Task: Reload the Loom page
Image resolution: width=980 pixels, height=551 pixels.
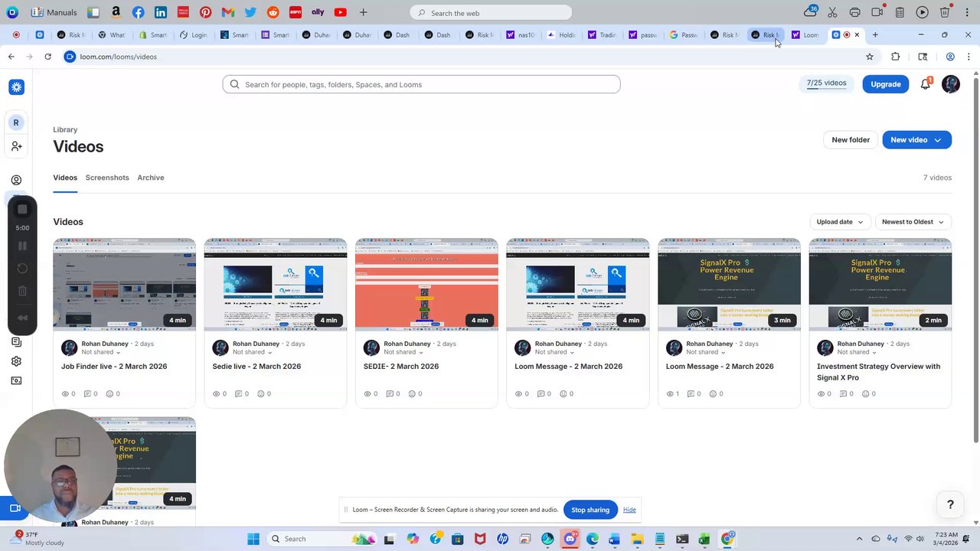Action: [x=47, y=57]
